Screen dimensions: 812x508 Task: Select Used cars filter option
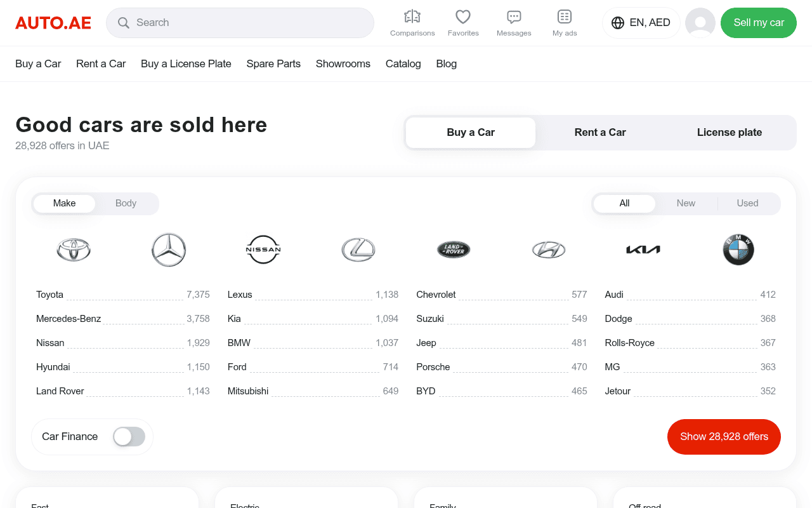pyautogui.click(x=747, y=203)
